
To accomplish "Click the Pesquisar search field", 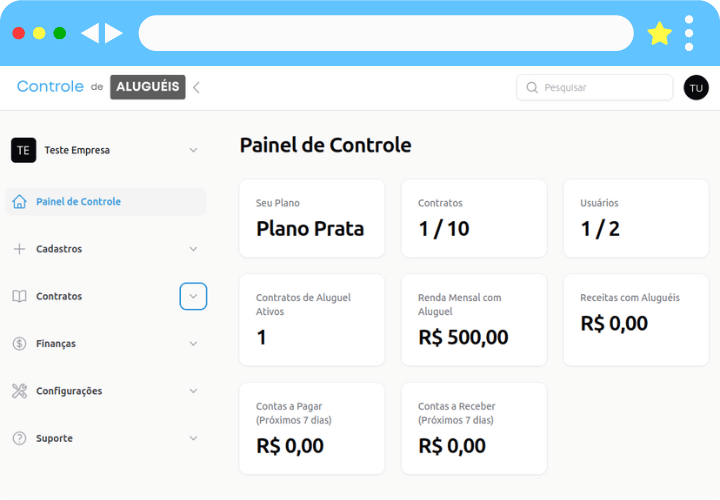I will pos(595,88).
